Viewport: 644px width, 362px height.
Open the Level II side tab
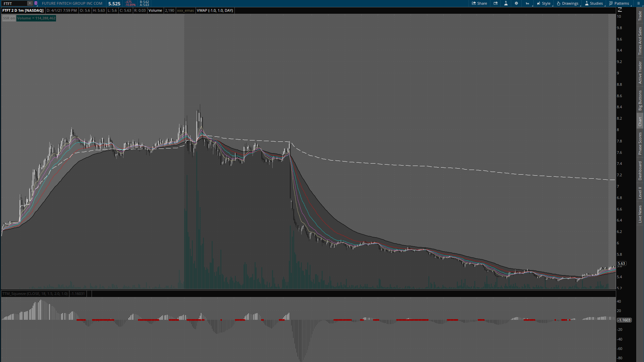640,193
